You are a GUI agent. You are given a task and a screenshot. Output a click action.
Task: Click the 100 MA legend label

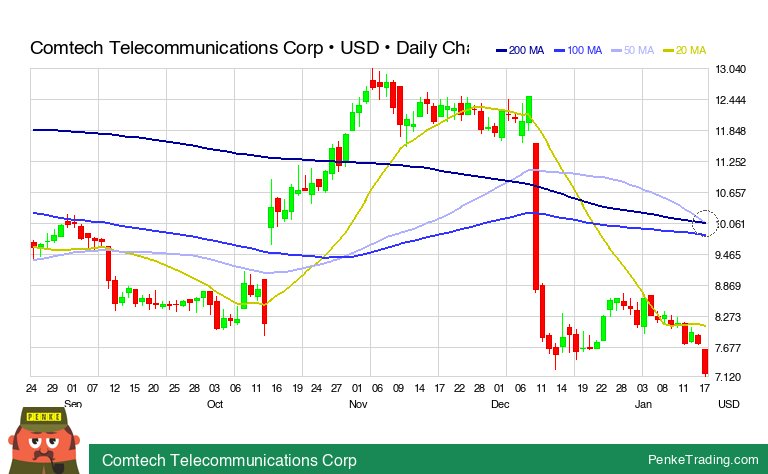pos(584,50)
